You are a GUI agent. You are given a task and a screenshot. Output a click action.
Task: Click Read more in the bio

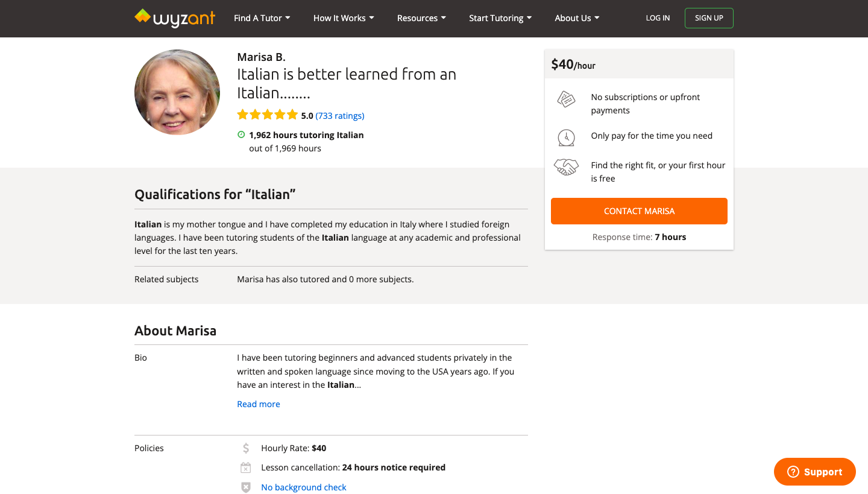point(259,404)
